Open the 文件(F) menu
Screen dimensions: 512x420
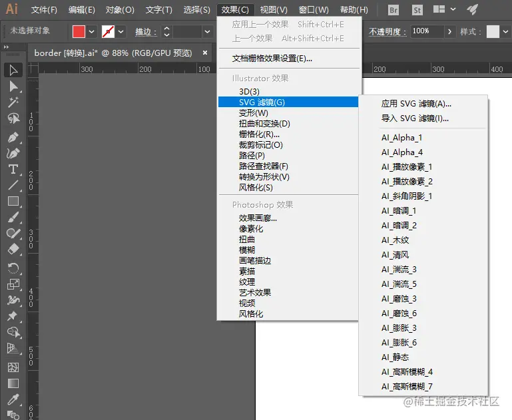point(44,10)
